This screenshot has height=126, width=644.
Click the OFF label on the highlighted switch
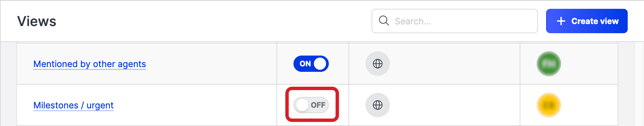(318, 105)
